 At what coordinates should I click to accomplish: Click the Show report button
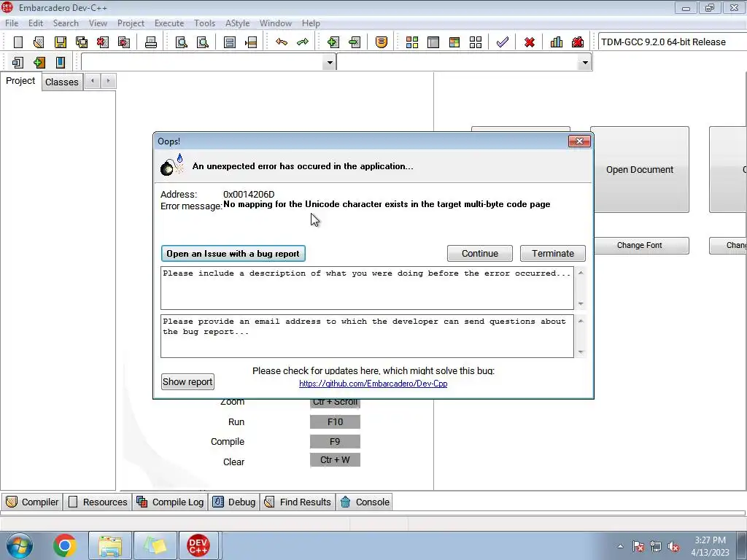coord(187,381)
